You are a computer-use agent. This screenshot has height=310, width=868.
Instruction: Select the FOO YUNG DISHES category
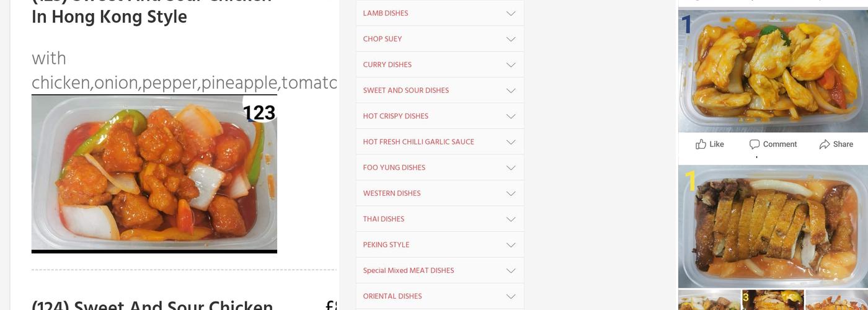(x=394, y=167)
